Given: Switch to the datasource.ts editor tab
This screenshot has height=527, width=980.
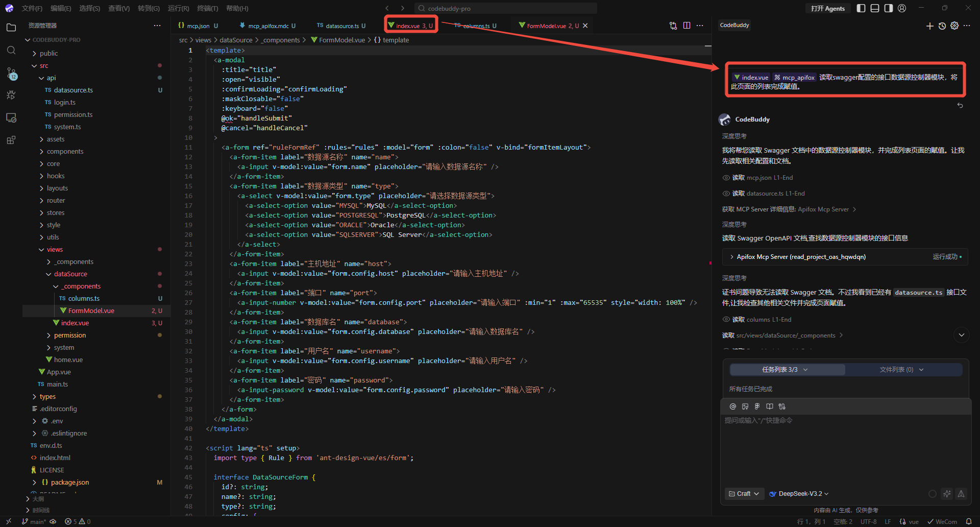Looking at the screenshot, I should click(x=341, y=26).
